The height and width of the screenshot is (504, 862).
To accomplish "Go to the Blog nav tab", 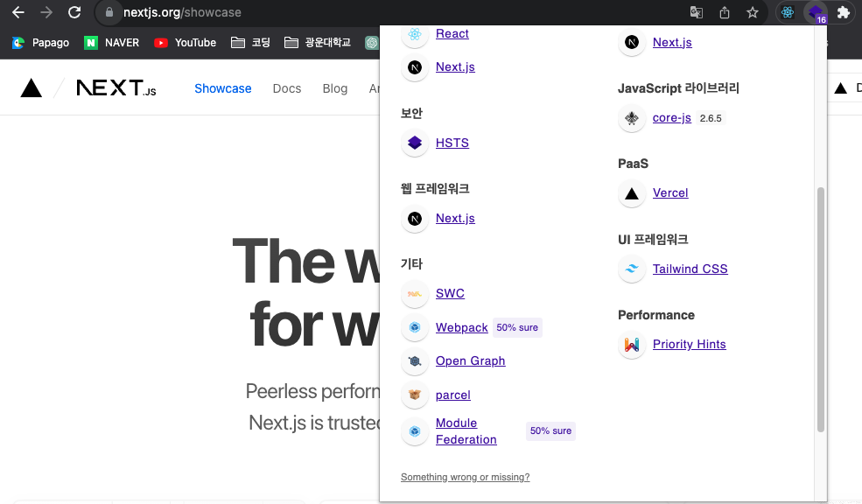I will (335, 88).
